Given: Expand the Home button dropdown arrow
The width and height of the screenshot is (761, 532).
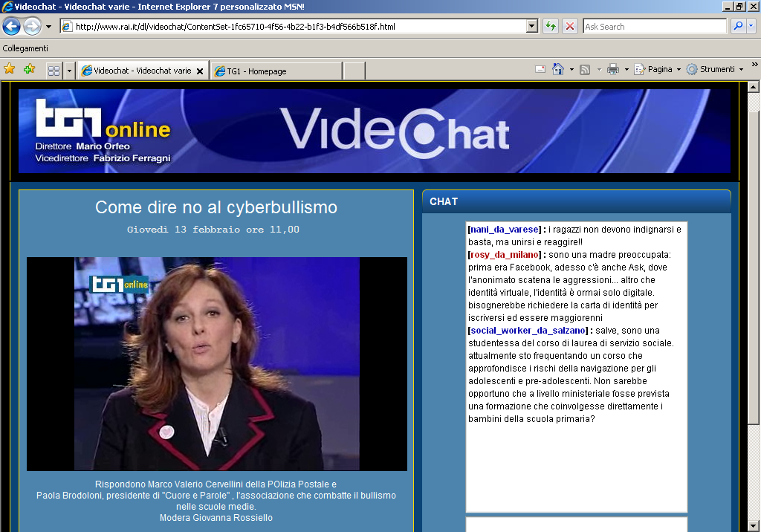Looking at the screenshot, I should (x=571, y=69).
